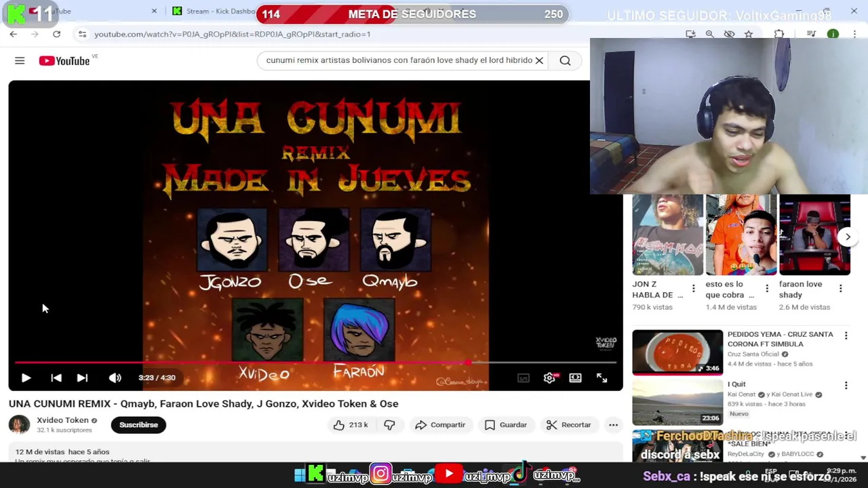The width and height of the screenshot is (868, 488).
Task: Jump to the previous video in playlist
Action: click(x=56, y=378)
